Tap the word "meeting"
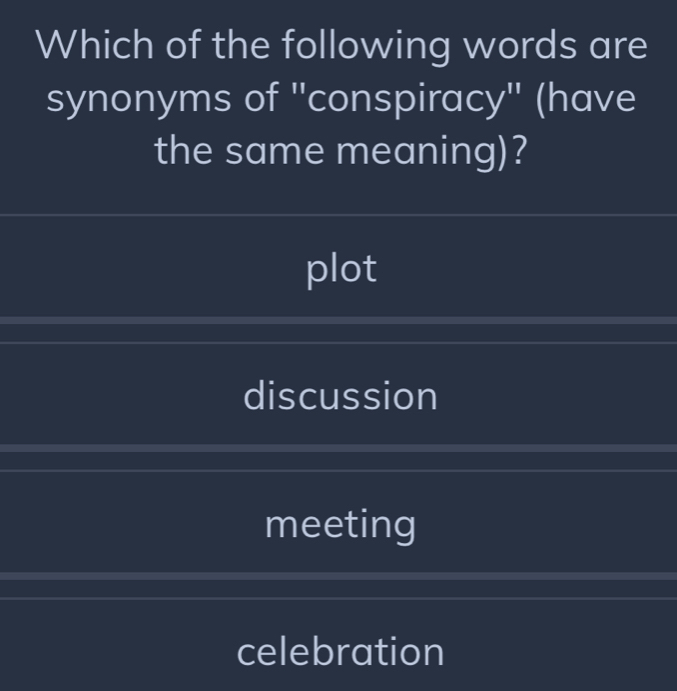The height and width of the screenshot is (691, 677). coord(340,523)
